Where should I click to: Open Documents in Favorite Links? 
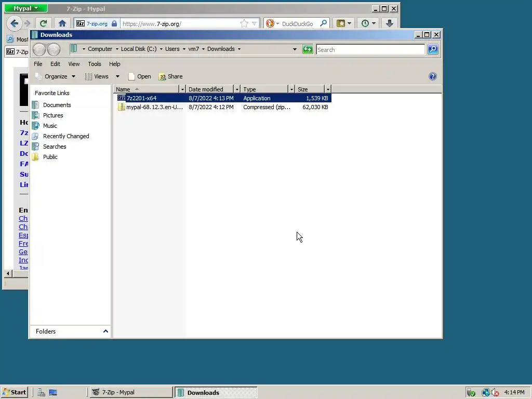[57, 105]
